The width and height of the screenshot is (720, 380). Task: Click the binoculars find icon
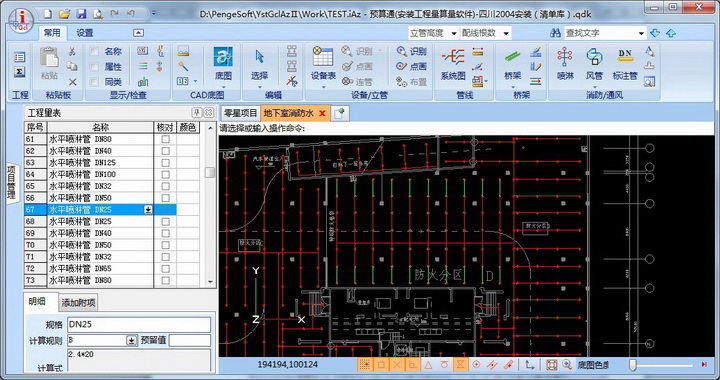coord(556,33)
